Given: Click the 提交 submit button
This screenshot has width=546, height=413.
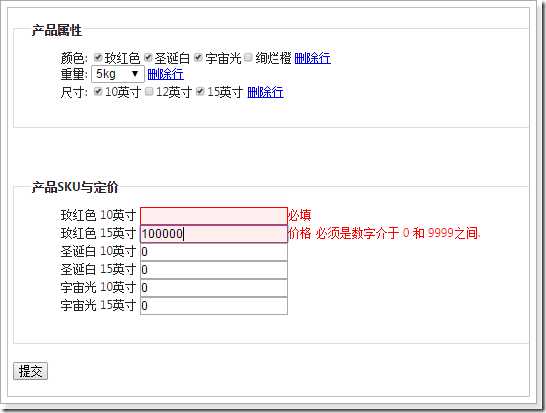Looking at the screenshot, I should pyautogui.click(x=30, y=371).
